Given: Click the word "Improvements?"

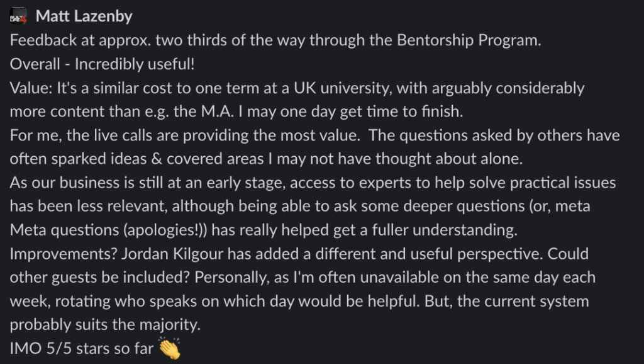Looking at the screenshot, I should [x=64, y=254].
